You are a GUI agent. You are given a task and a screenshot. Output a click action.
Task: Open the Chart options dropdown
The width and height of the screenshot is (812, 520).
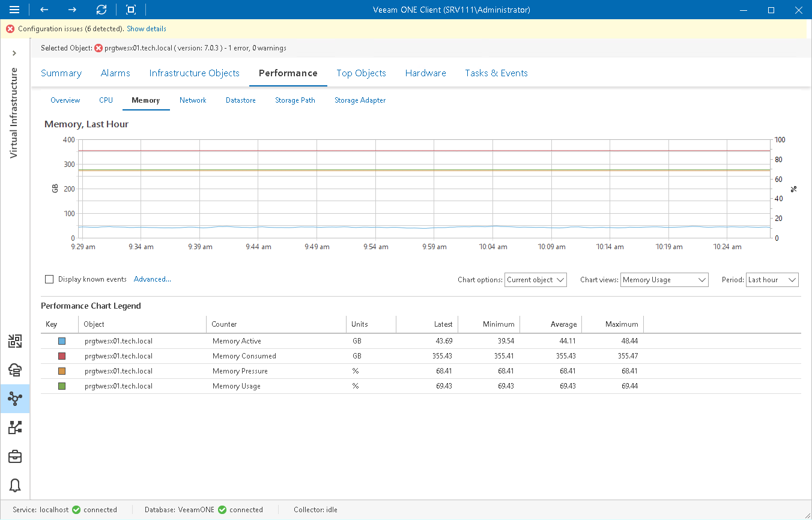535,279
